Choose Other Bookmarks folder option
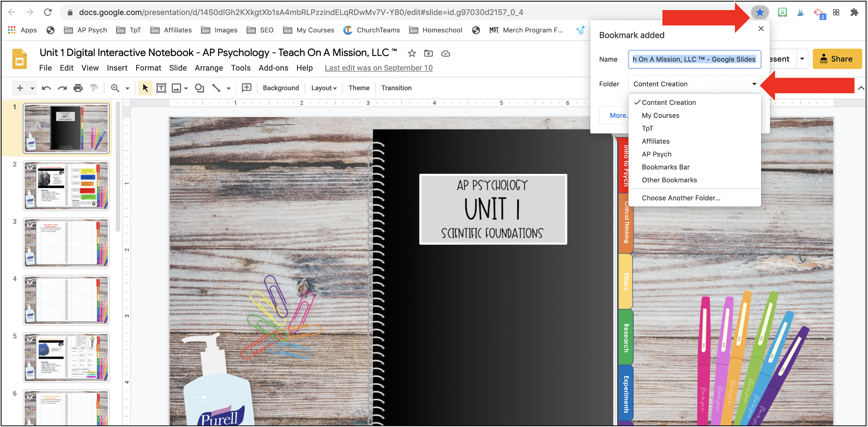 click(x=669, y=180)
